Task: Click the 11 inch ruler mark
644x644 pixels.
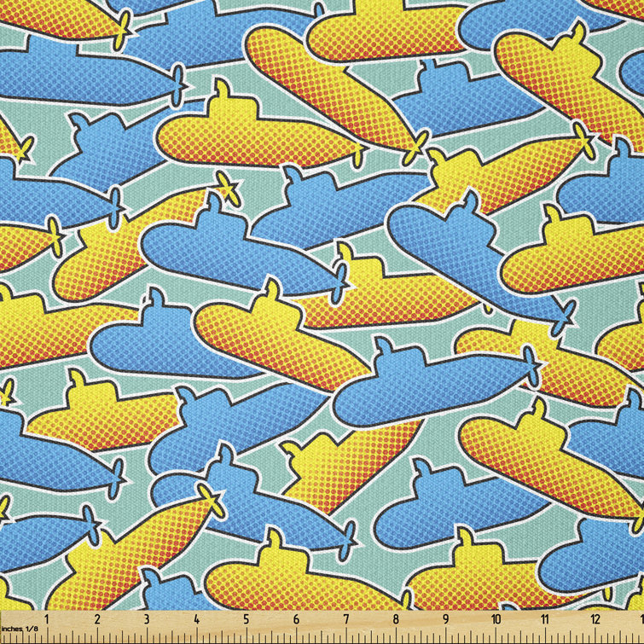Action: point(547,620)
